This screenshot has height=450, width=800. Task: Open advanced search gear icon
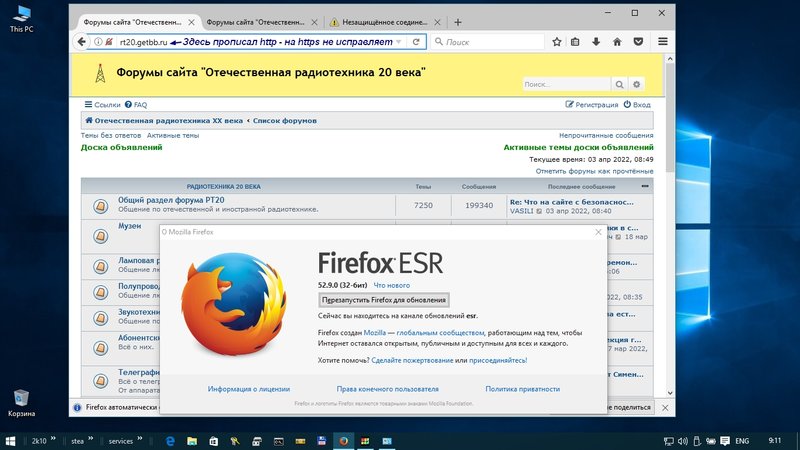(x=636, y=84)
